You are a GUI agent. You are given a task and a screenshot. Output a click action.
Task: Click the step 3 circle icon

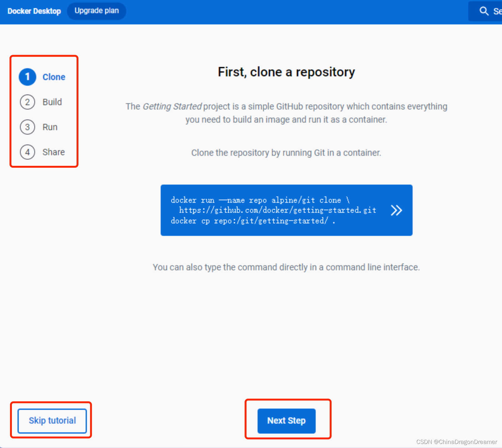pos(28,127)
